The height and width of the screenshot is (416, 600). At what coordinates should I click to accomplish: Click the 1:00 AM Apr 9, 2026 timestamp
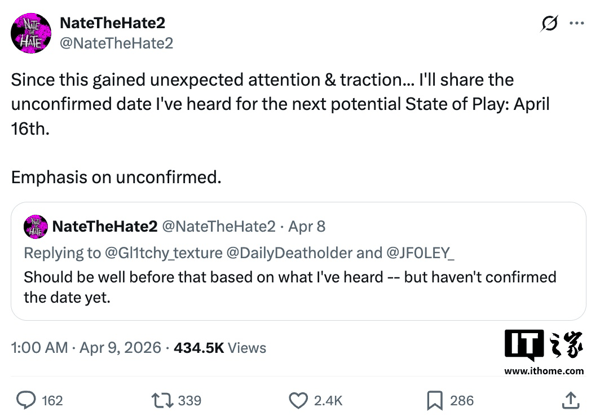click(86, 347)
